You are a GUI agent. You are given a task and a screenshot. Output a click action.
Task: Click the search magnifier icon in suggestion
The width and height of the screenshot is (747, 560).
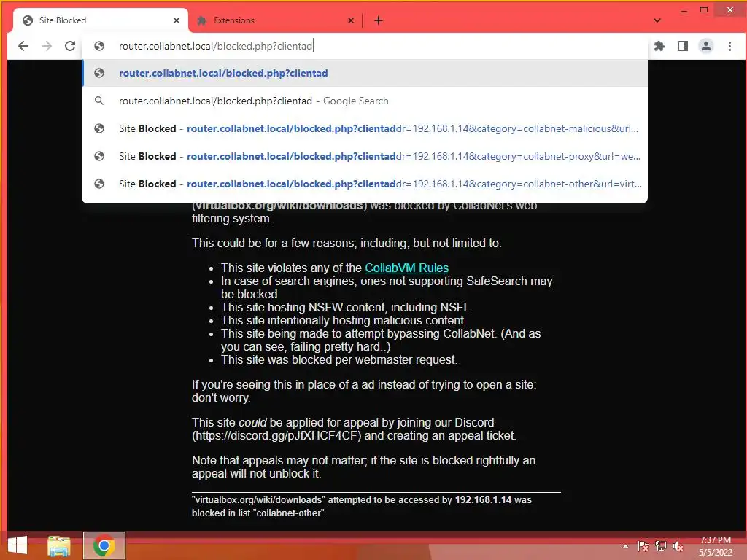click(x=99, y=101)
